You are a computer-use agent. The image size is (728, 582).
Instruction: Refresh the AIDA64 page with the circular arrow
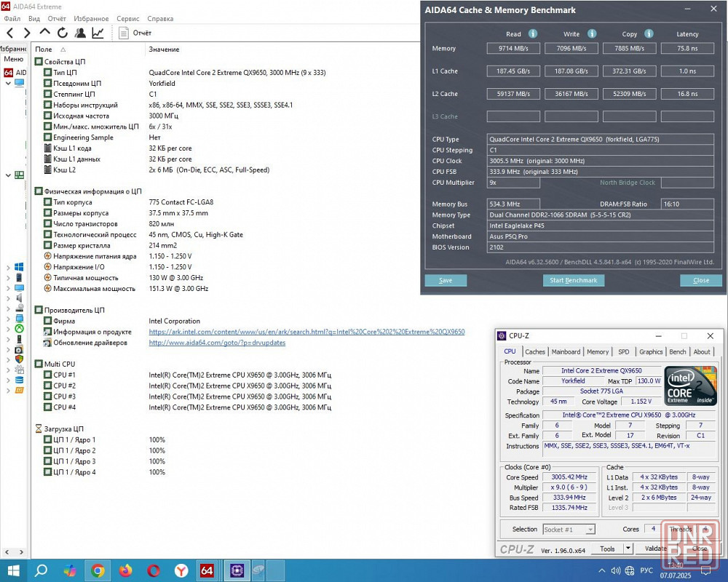[x=62, y=33]
